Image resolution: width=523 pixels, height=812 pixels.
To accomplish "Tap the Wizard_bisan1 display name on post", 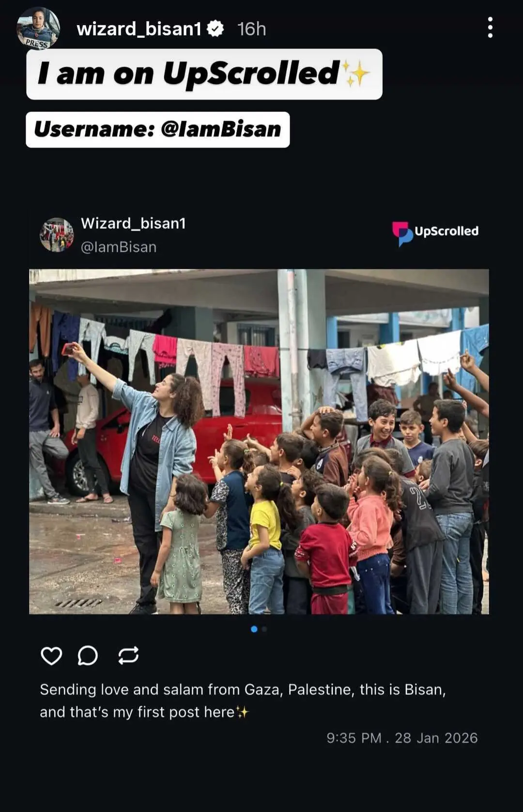I will click(x=133, y=223).
